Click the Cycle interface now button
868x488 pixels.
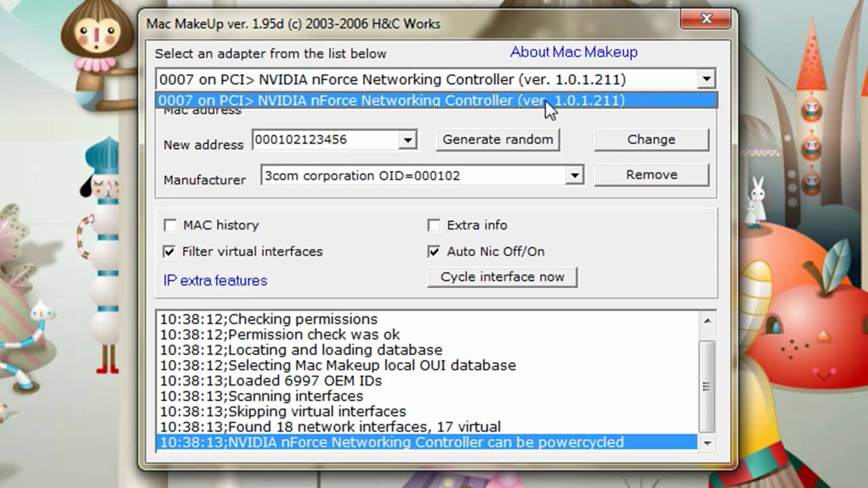pos(502,277)
